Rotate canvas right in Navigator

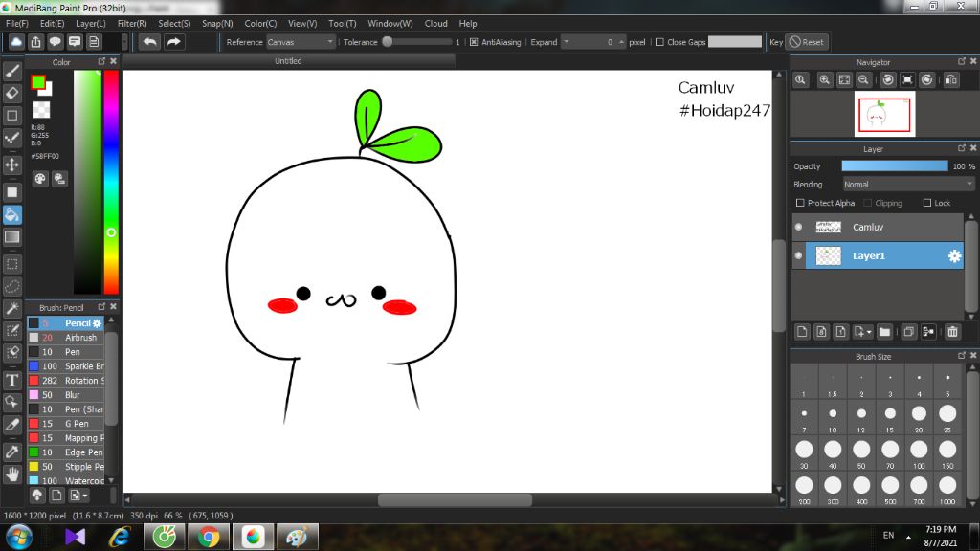coord(926,80)
